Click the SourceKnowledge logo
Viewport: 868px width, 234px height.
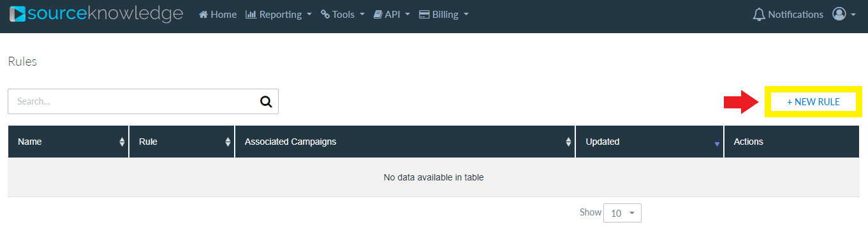tap(96, 13)
